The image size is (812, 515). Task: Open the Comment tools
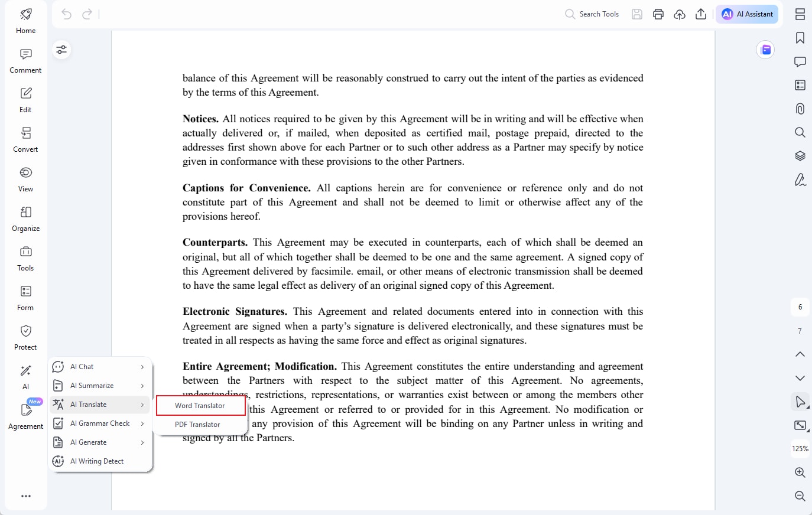[25, 61]
